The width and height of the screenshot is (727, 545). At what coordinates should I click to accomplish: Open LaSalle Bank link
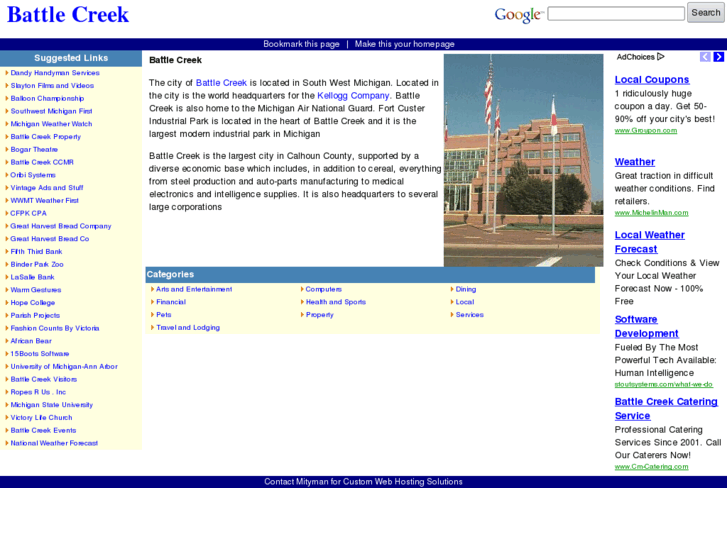(32, 277)
